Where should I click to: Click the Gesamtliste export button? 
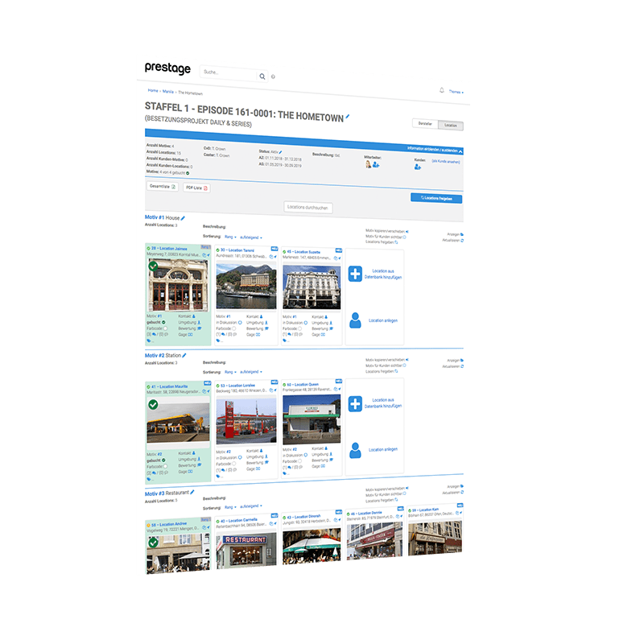[x=163, y=187]
